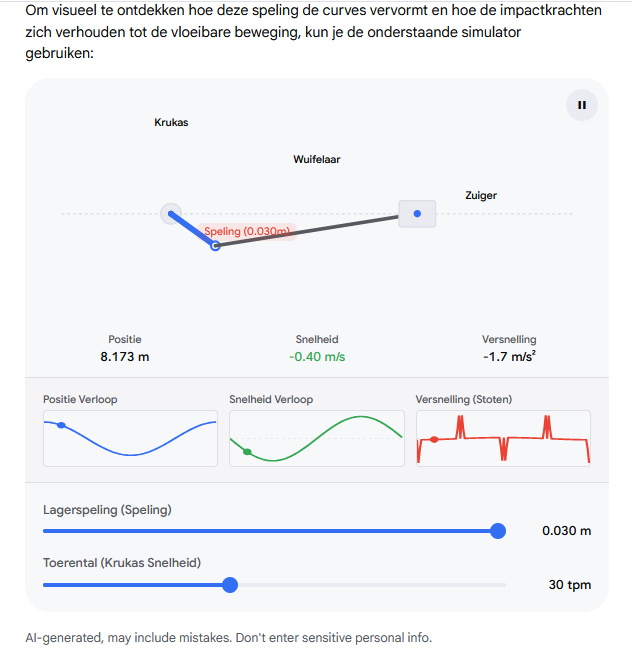Click the Snelheid Verloop graph
The image size is (632, 660).
(x=317, y=438)
